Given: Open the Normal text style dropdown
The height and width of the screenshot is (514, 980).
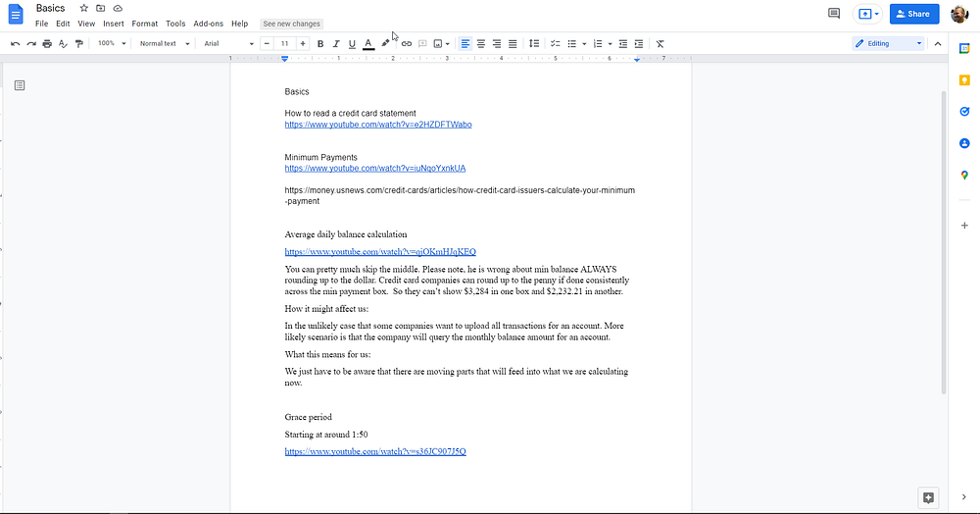Looking at the screenshot, I should click(164, 44).
